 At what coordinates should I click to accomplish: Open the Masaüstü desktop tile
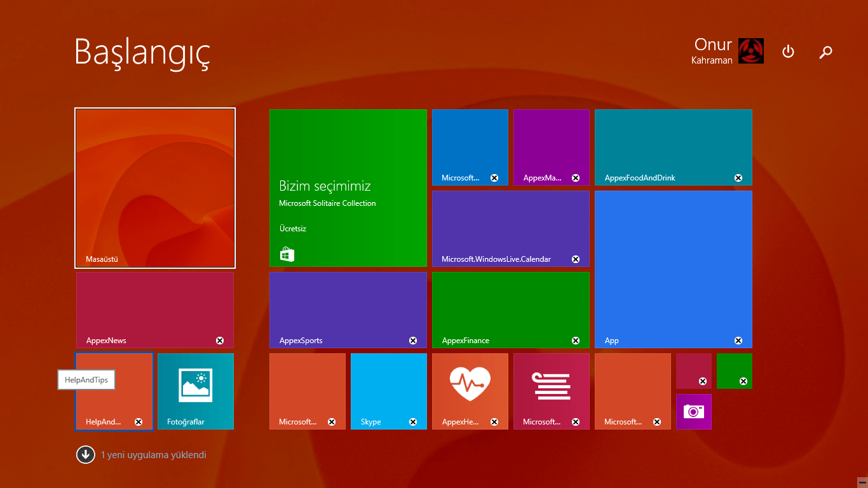pyautogui.click(x=155, y=188)
